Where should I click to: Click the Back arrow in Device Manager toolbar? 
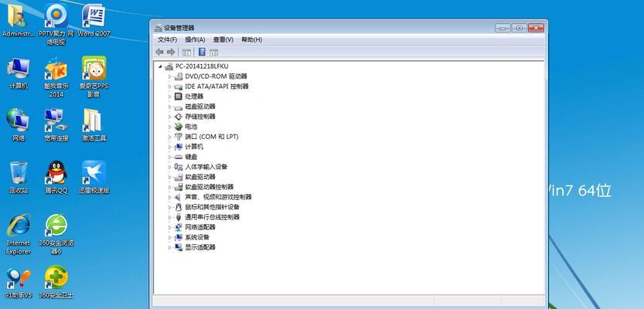click(160, 52)
